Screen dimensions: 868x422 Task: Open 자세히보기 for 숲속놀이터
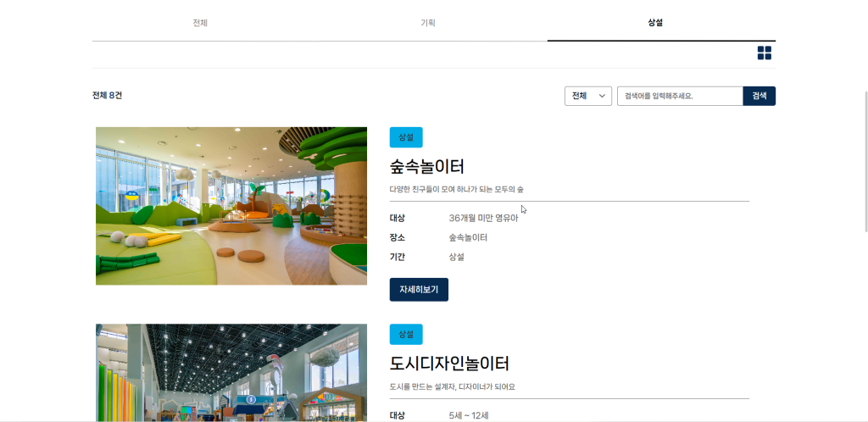pyautogui.click(x=419, y=289)
